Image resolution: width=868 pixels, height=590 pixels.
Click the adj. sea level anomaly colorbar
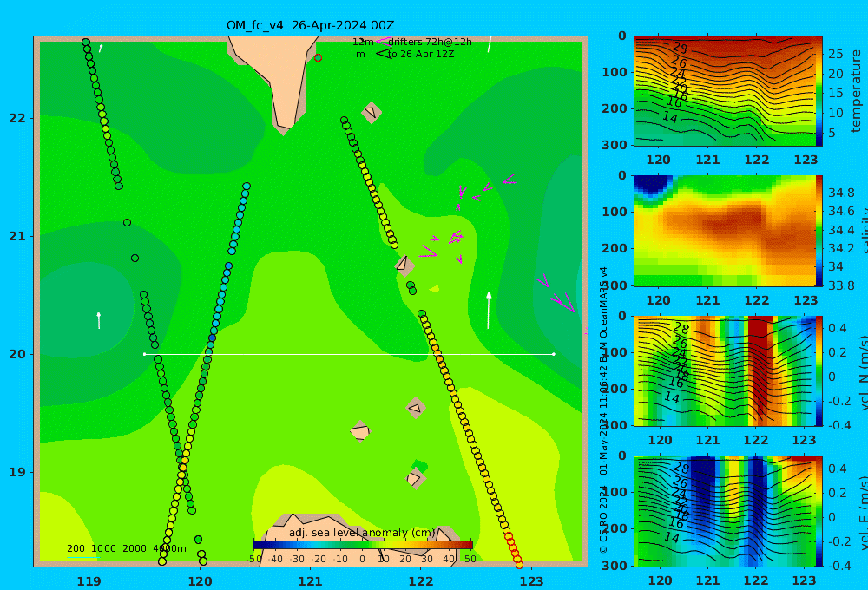pos(363,545)
